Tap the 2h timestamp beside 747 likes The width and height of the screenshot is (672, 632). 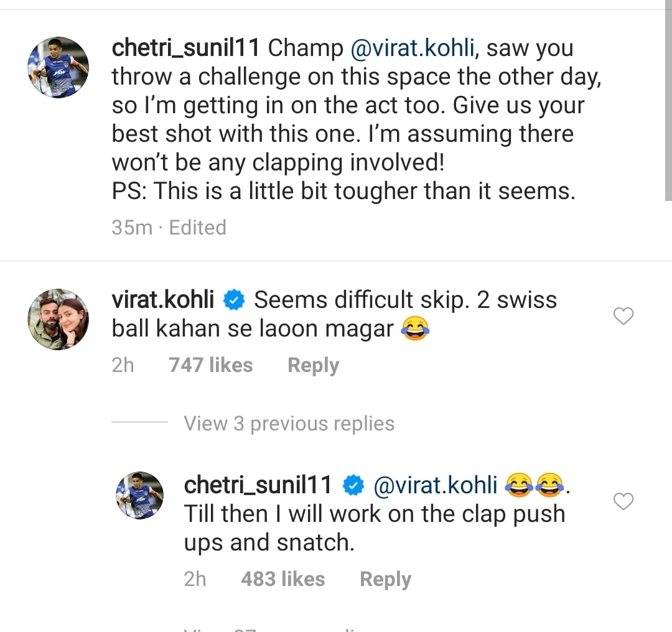(123, 365)
